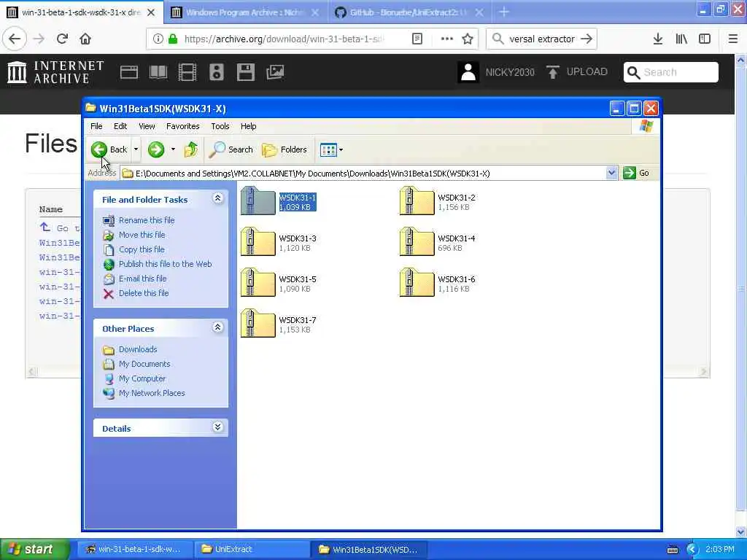Bookmark this page with the star
Screen dimensions: 747x560
(468, 39)
